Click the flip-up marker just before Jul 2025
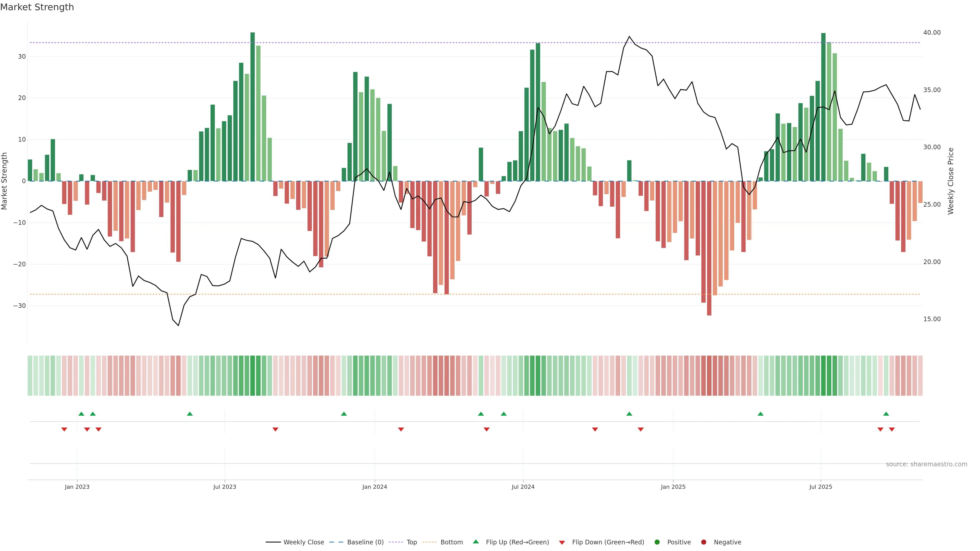The height and width of the screenshot is (551, 980). coord(761,414)
